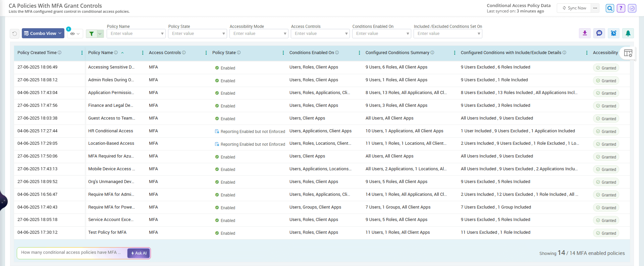Image resolution: width=644 pixels, height=266 pixels.
Task: Click info icon beside Include/Exclude Details header
Action: click(x=565, y=52)
